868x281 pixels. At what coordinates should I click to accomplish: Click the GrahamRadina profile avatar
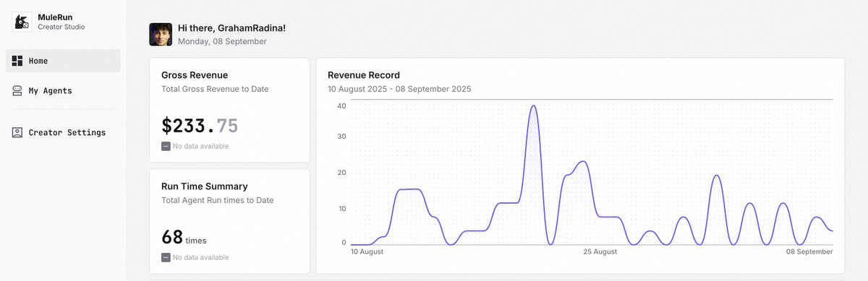pos(161,35)
